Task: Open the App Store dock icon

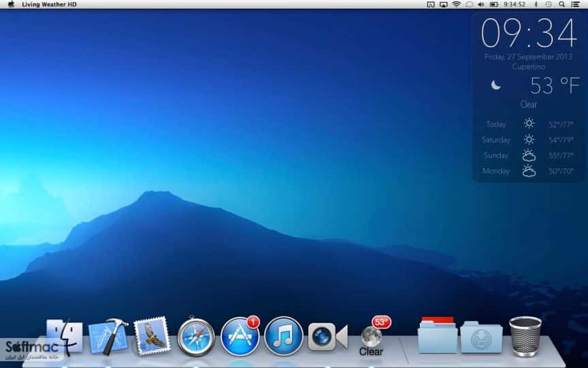Action: point(240,337)
